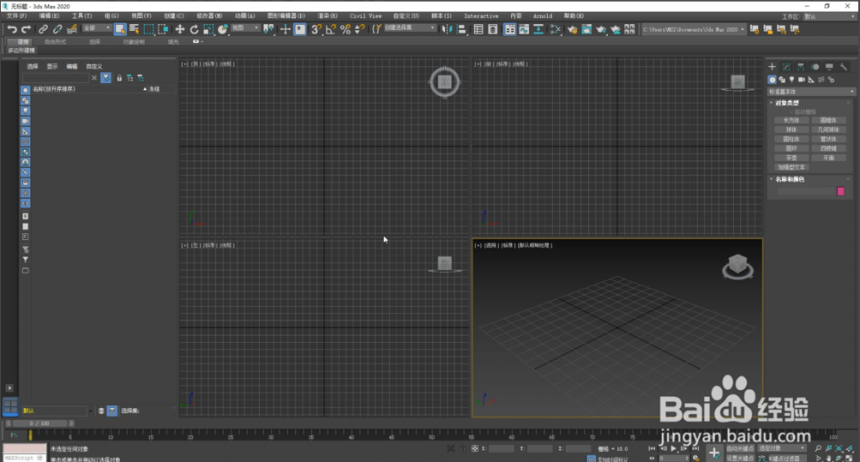The height and width of the screenshot is (462, 860).
Task: Toggle the Angle Snap button
Action: pos(331,29)
